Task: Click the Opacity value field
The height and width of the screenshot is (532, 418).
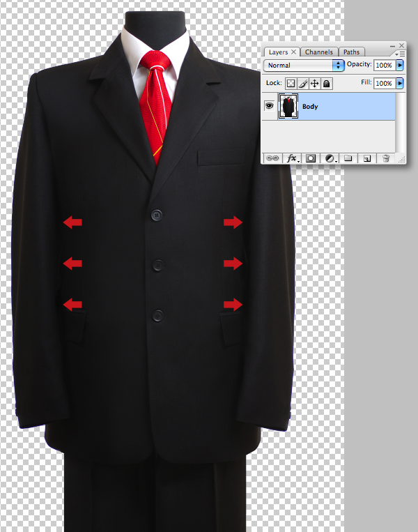Action: tap(385, 65)
